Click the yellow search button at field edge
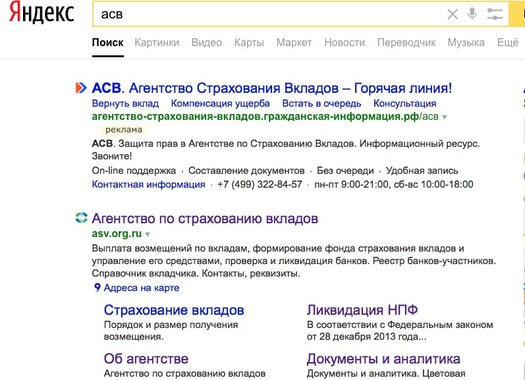This screenshot has height=380, width=525. (x=517, y=14)
